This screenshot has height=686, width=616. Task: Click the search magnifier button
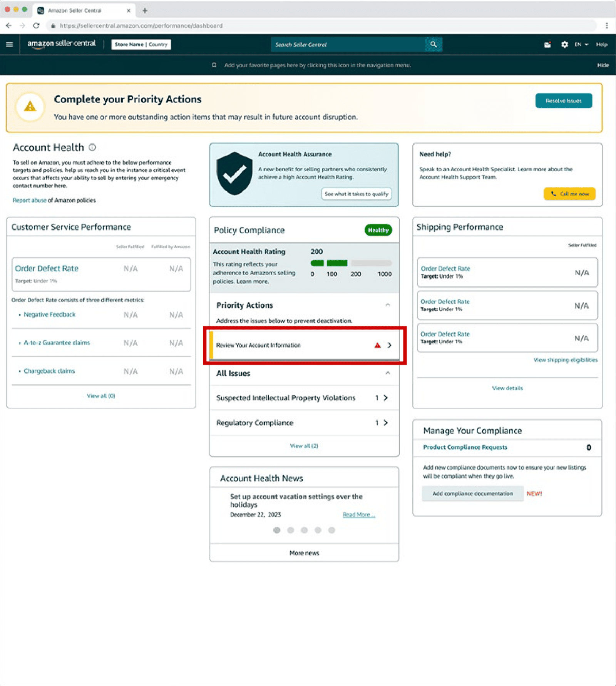pyautogui.click(x=434, y=45)
